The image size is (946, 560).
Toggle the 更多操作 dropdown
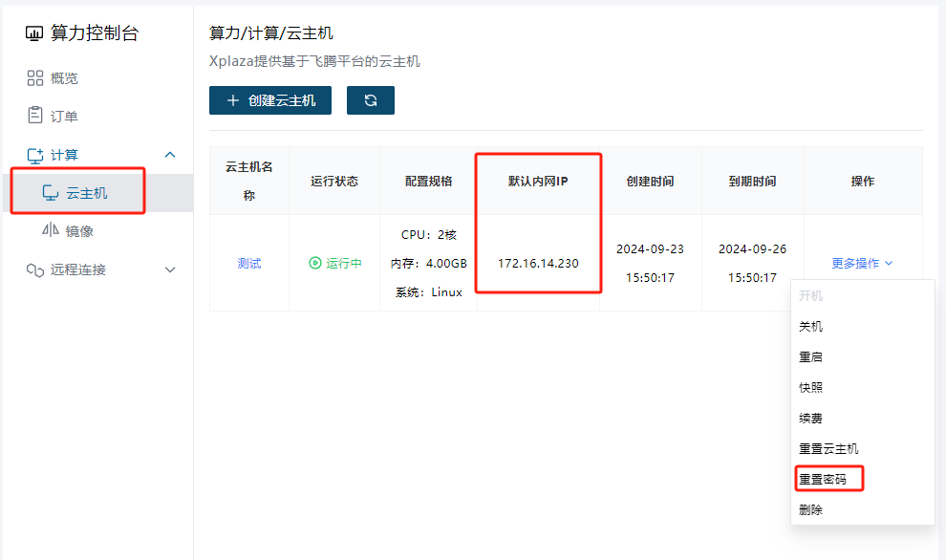click(x=862, y=263)
